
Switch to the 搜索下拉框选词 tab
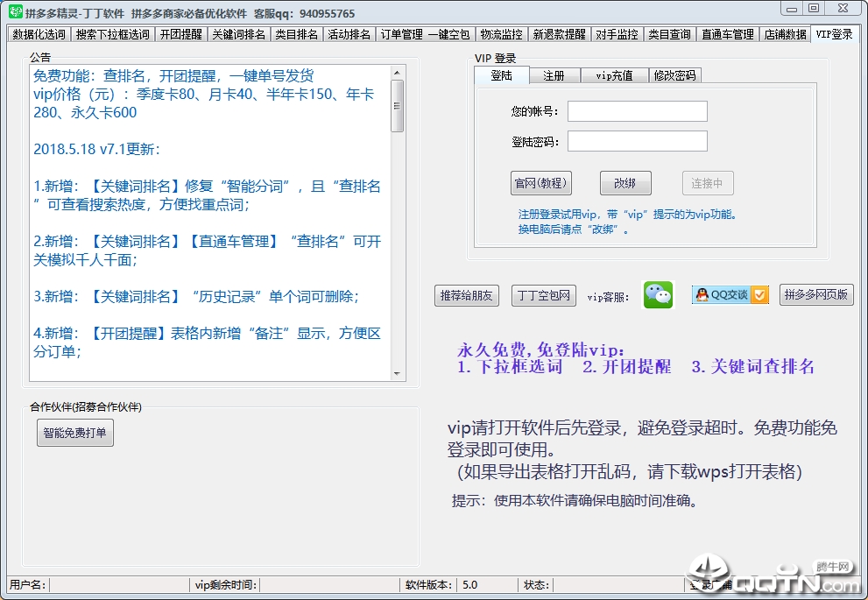[113, 34]
